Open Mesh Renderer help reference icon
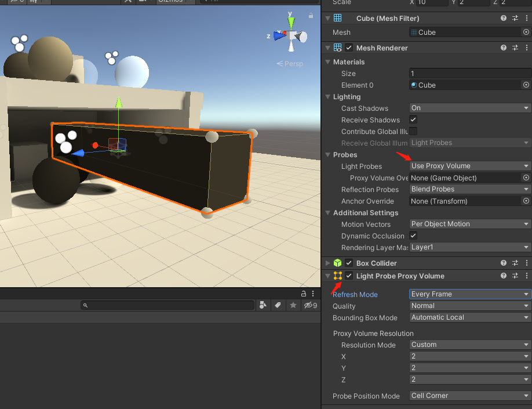The height and width of the screenshot is (409, 532). click(x=504, y=48)
